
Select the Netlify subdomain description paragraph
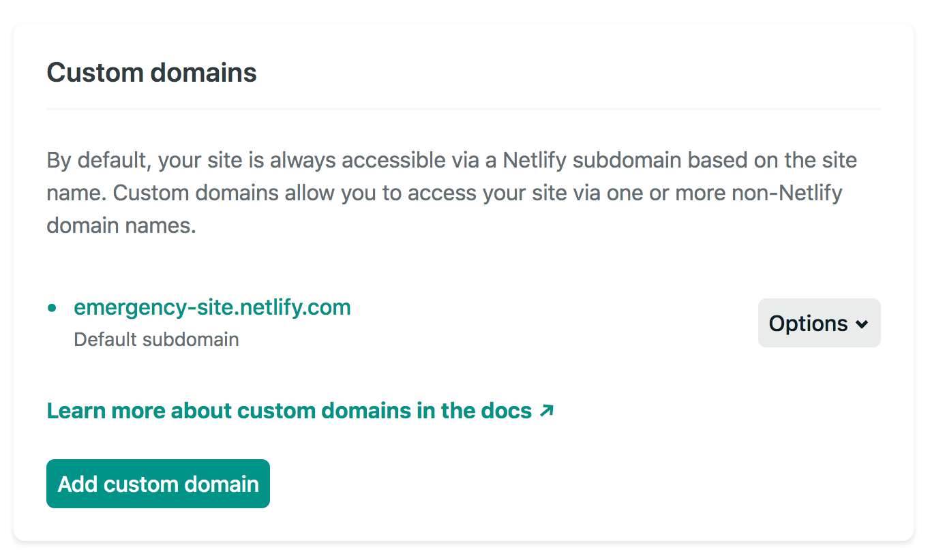[x=451, y=193]
